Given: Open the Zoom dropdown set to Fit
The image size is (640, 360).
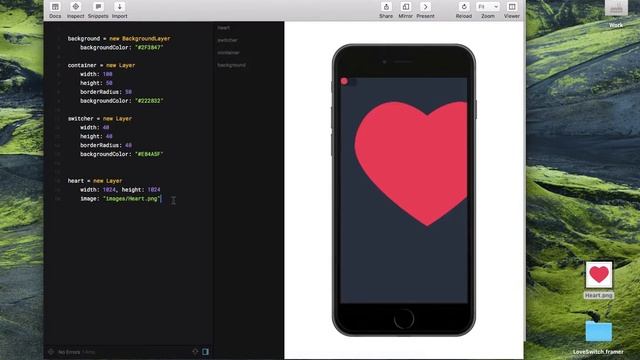Looking at the screenshot, I should point(488,7).
